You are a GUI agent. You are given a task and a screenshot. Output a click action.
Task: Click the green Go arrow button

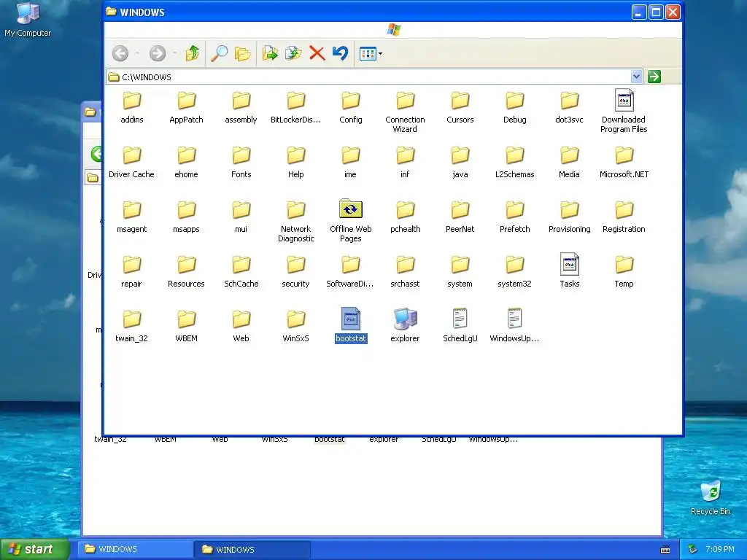coord(654,77)
